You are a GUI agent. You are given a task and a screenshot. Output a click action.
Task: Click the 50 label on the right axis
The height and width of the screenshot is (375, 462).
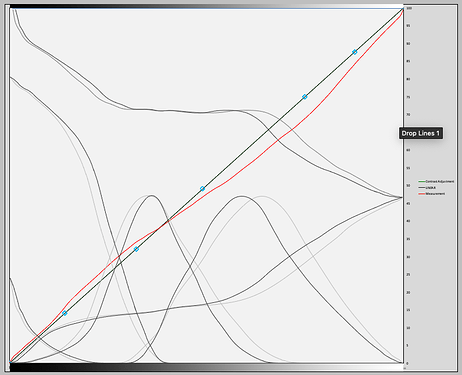pos(408,185)
